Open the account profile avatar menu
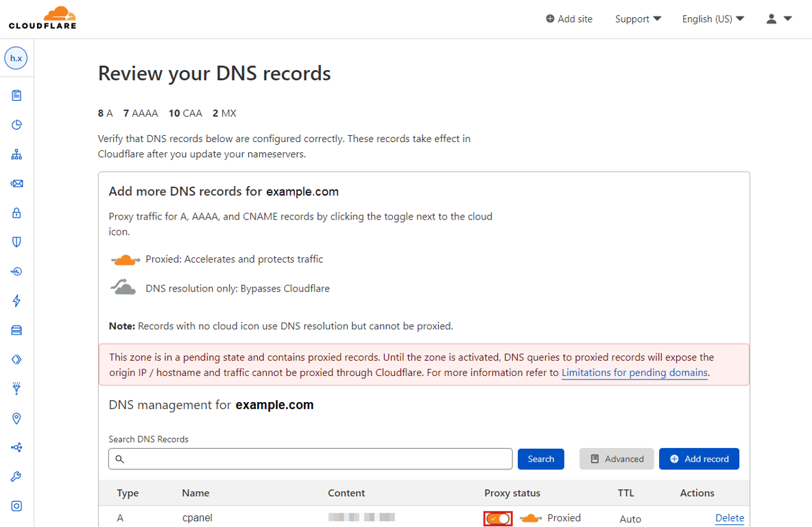The height and width of the screenshot is (527, 812). coord(777,19)
